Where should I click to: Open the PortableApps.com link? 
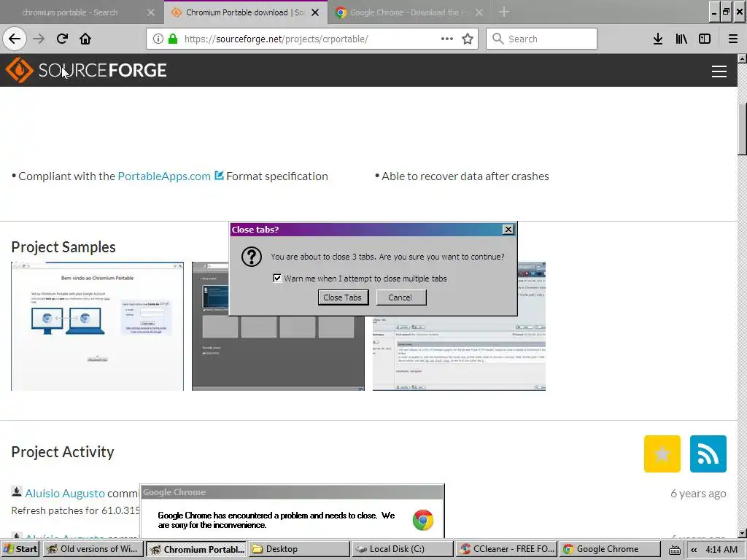click(164, 176)
